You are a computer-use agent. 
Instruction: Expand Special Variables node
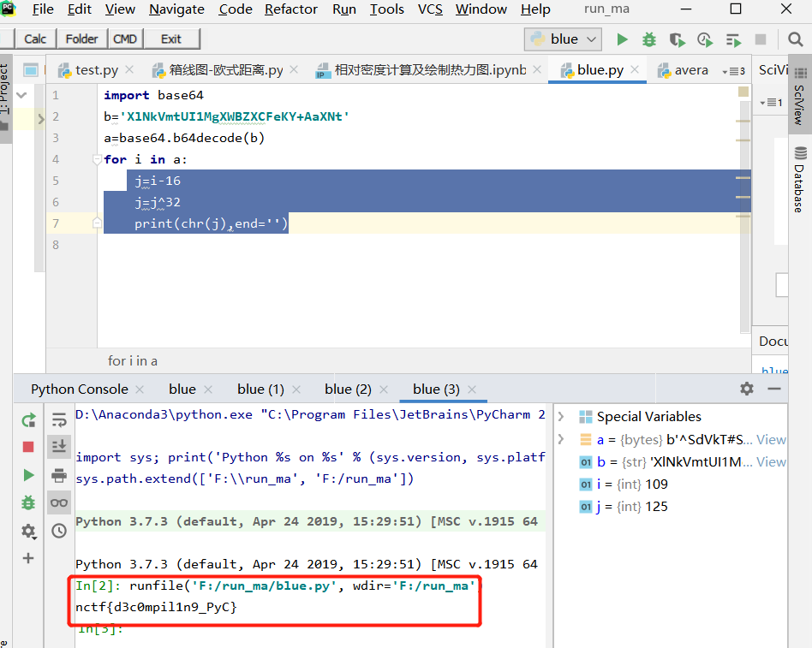click(x=561, y=416)
